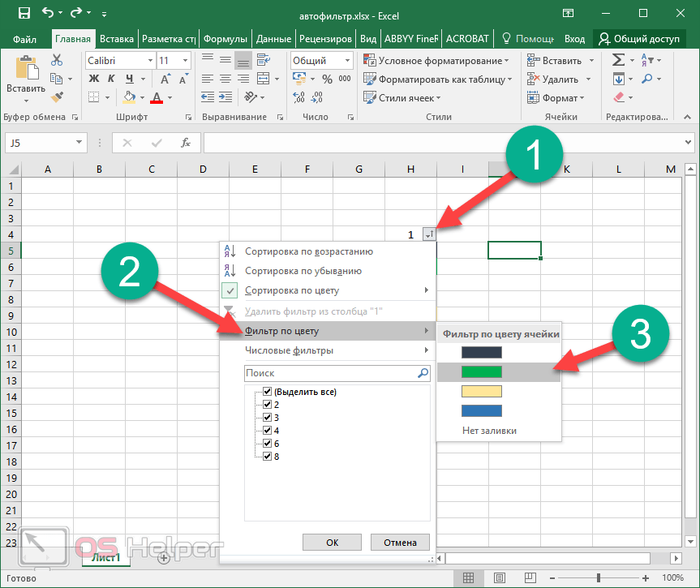Click the insert function fx icon
Image resolution: width=700 pixels, height=588 pixels.
pos(186,143)
